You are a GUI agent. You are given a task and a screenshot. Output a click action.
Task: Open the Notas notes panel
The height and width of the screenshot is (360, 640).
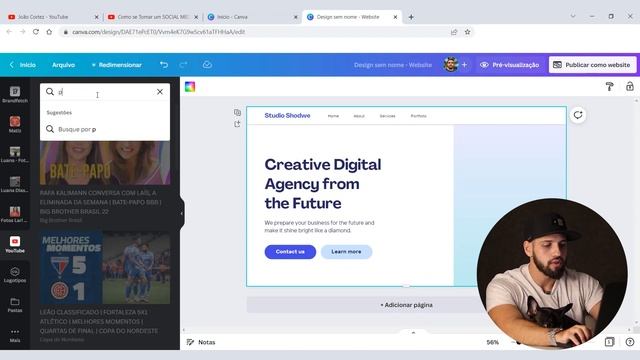(201, 342)
